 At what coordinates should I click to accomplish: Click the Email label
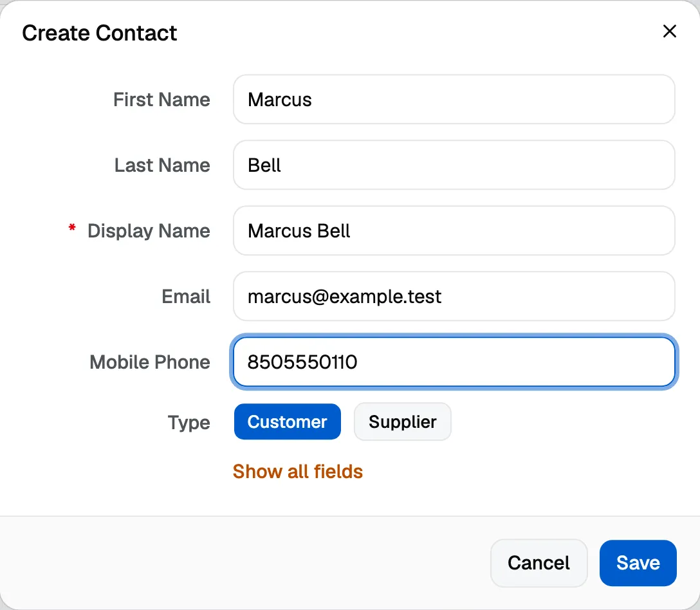pos(186,296)
